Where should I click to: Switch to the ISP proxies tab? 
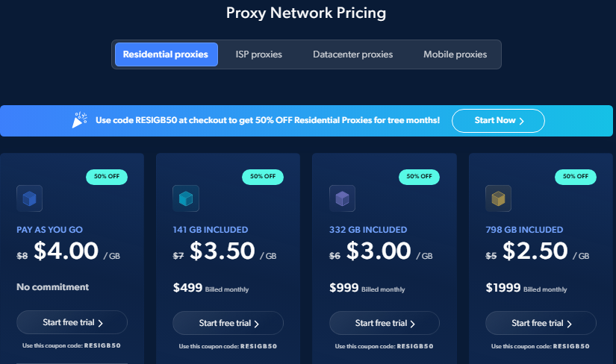258,54
